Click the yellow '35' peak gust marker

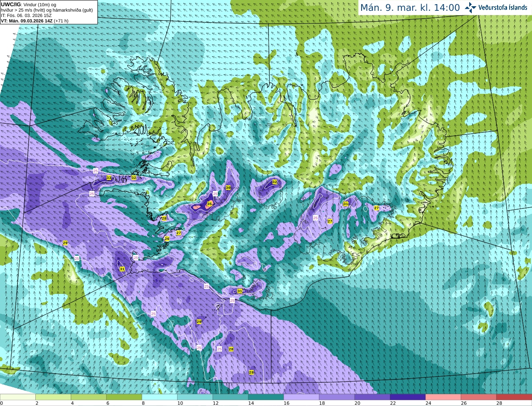209,204
